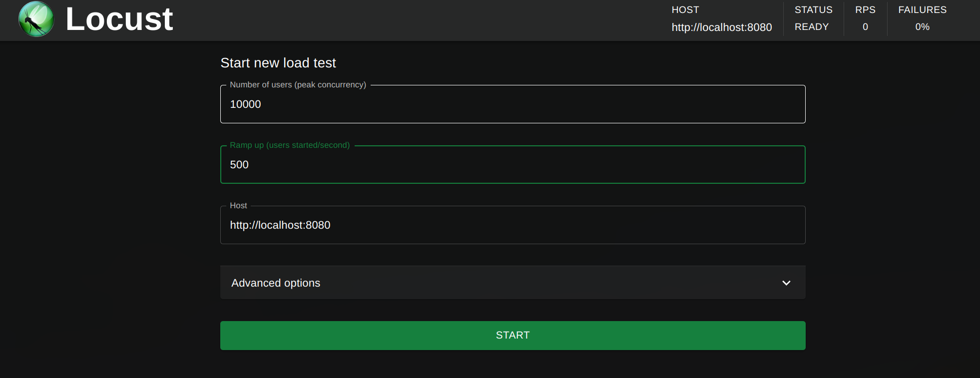Expand Advanced options with the chevron arrow
Screen dimensions: 980x378
tap(786, 283)
